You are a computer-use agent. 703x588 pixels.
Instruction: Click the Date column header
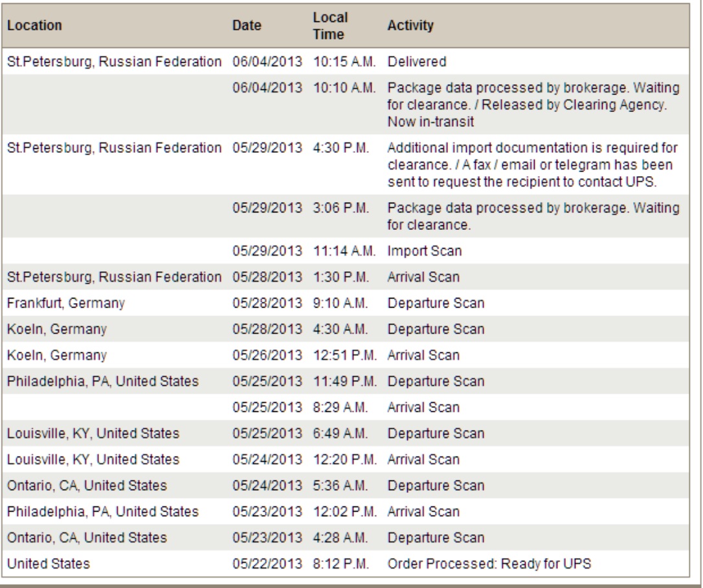tap(247, 26)
